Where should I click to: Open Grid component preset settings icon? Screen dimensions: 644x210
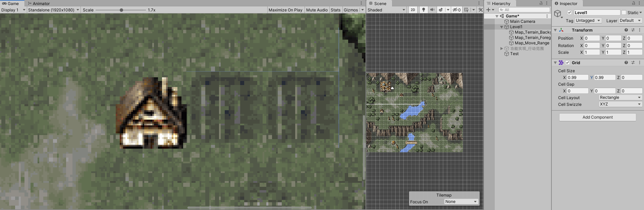click(x=633, y=62)
